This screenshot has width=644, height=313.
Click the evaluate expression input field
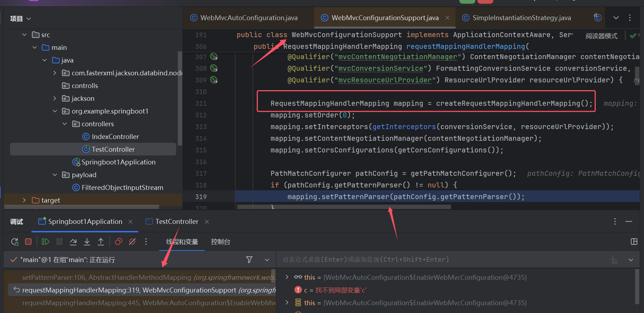pyautogui.click(x=442, y=260)
